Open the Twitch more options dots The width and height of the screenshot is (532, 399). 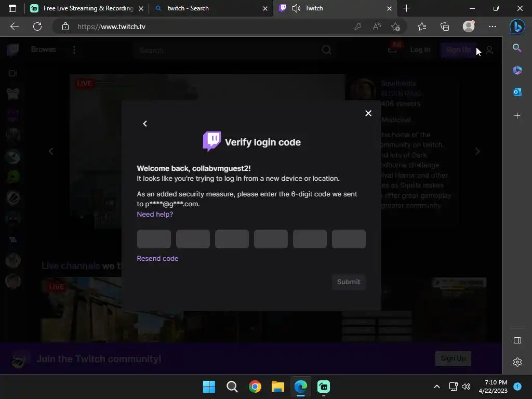coord(74,50)
